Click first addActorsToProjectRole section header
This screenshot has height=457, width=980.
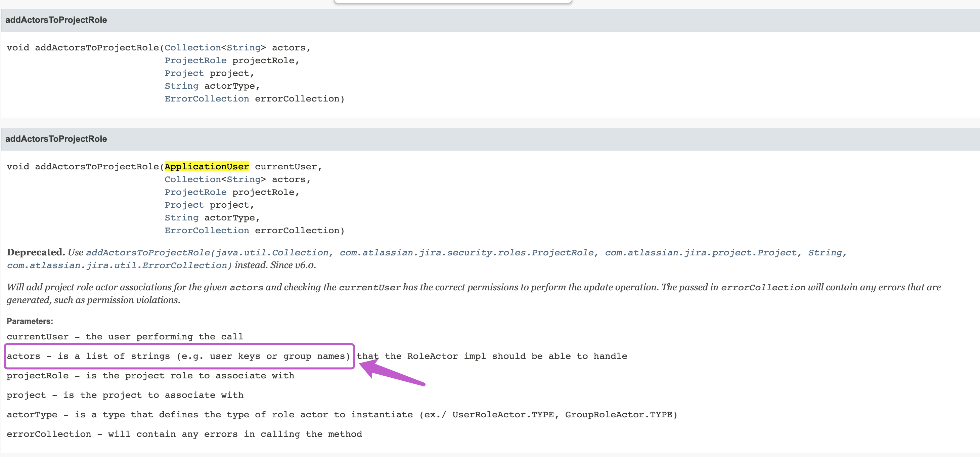56,20
